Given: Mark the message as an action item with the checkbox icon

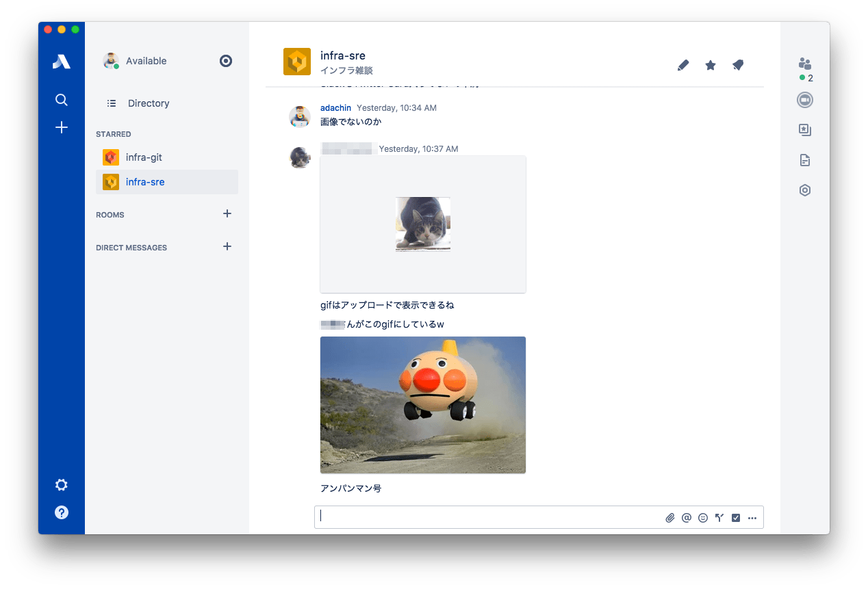Looking at the screenshot, I should click(736, 518).
